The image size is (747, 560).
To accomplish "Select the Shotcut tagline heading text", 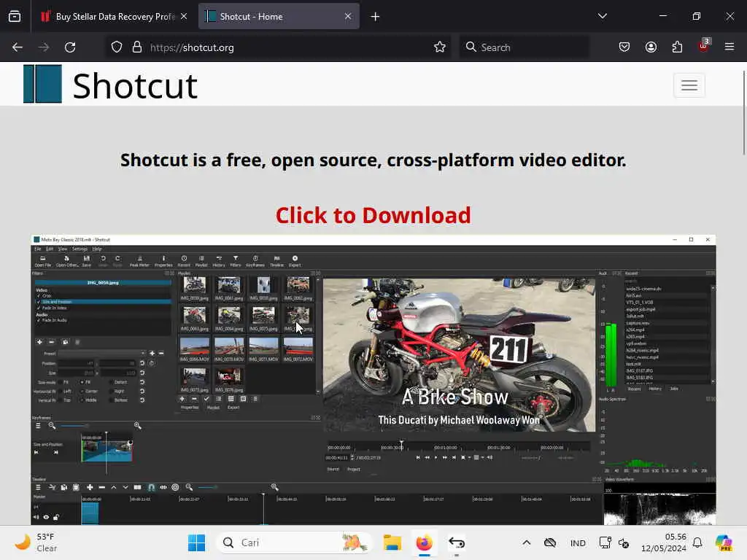I will tap(373, 160).
